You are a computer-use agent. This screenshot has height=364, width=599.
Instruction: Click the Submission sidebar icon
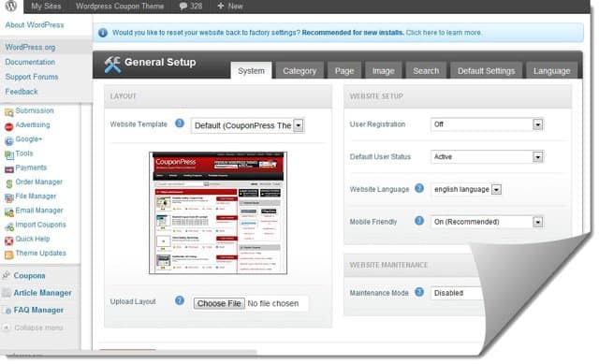[8, 112]
